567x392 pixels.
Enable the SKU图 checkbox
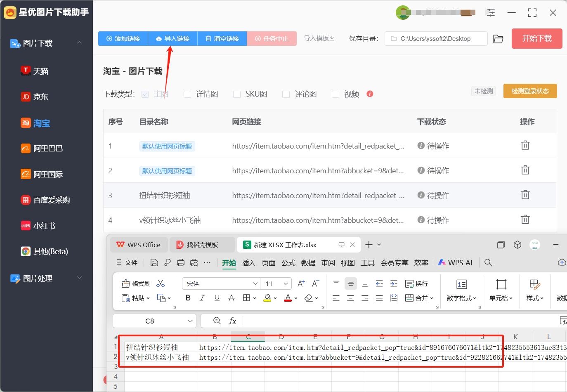click(x=237, y=94)
